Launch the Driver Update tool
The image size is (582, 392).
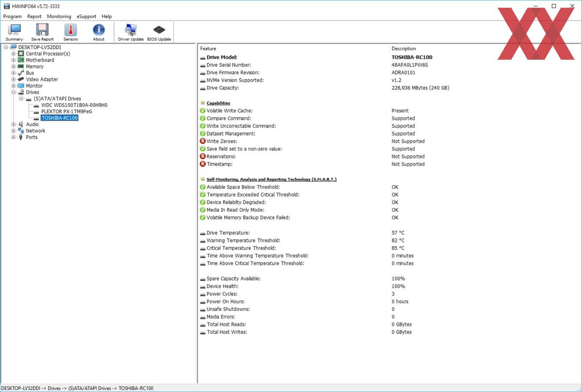(x=131, y=32)
